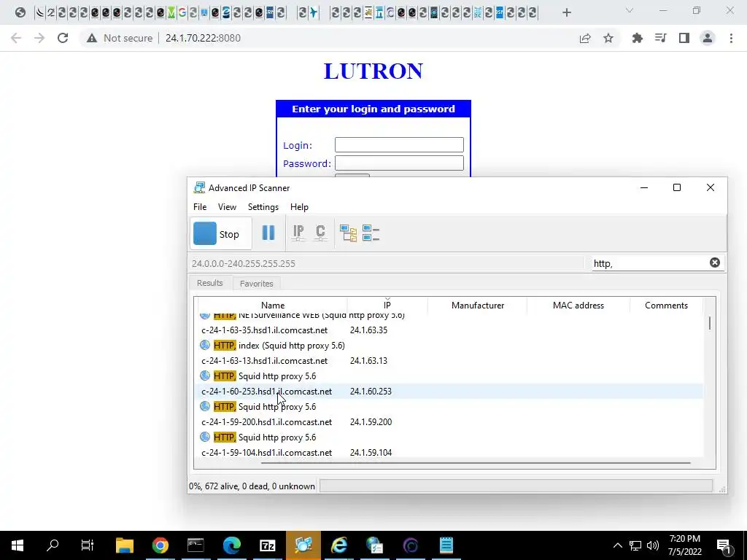Image resolution: width=747 pixels, height=560 pixels.
Task: Open Microsoft Edge from the taskbar
Action: tap(231, 545)
